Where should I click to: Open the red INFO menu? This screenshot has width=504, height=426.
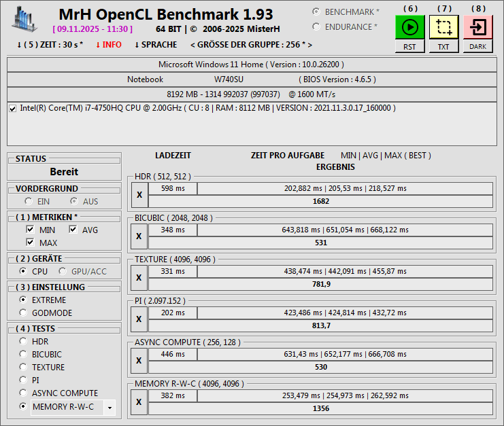[x=109, y=45]
